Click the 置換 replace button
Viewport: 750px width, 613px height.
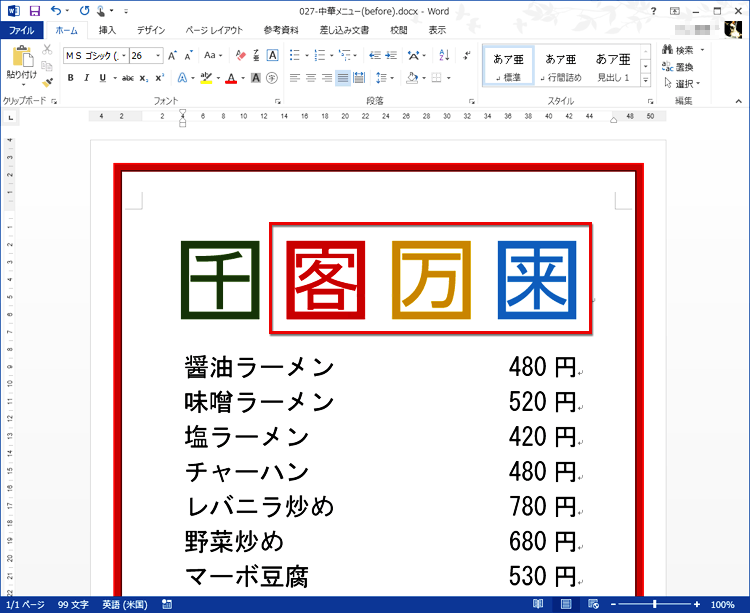[x=678, y=67]
